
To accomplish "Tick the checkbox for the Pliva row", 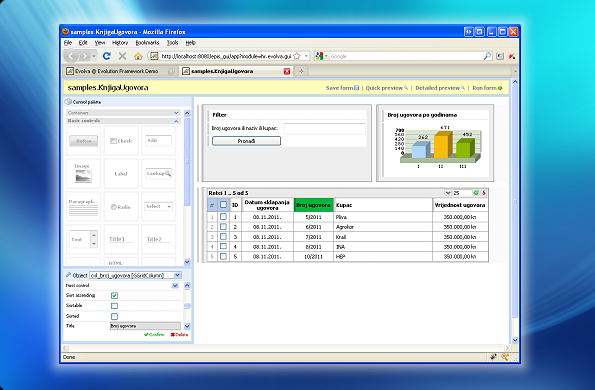I will pyautogui.click(x=223, y=217).
